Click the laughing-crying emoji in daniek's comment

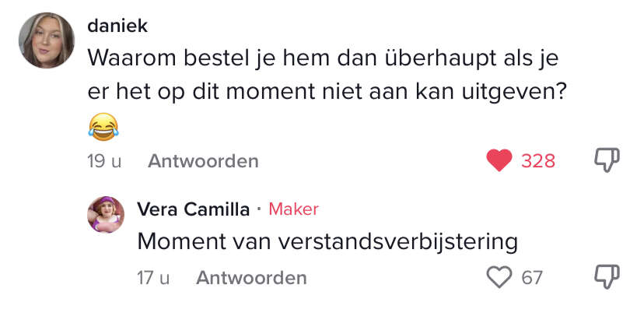(103, 127)
